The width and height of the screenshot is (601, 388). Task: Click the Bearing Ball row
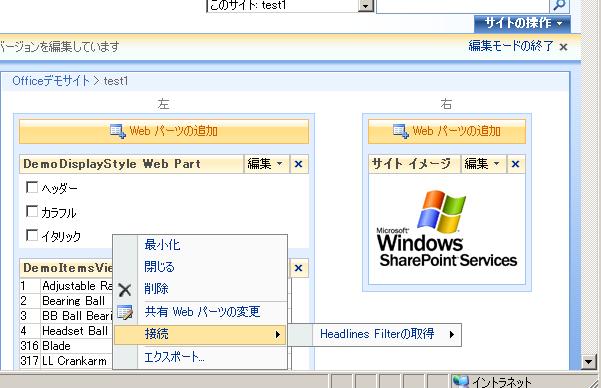(67, 301)
